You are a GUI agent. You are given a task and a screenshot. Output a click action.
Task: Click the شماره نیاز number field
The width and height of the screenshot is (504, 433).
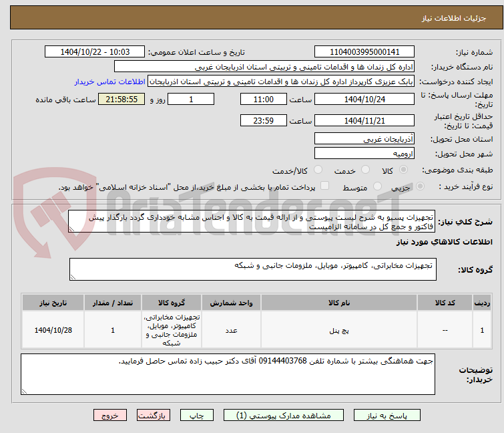(x=364, y=52)
